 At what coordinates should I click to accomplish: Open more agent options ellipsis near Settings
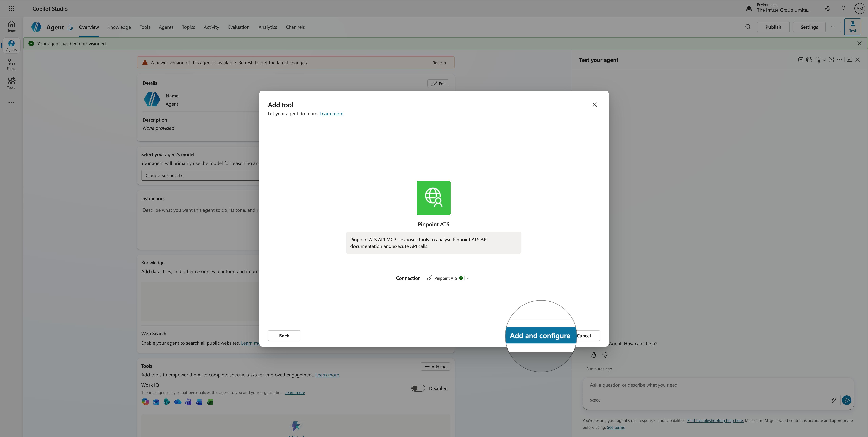click(833, 27)
